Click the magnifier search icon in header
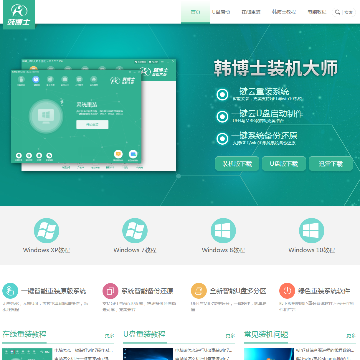The image size is (360, 360). pos(337,12)
